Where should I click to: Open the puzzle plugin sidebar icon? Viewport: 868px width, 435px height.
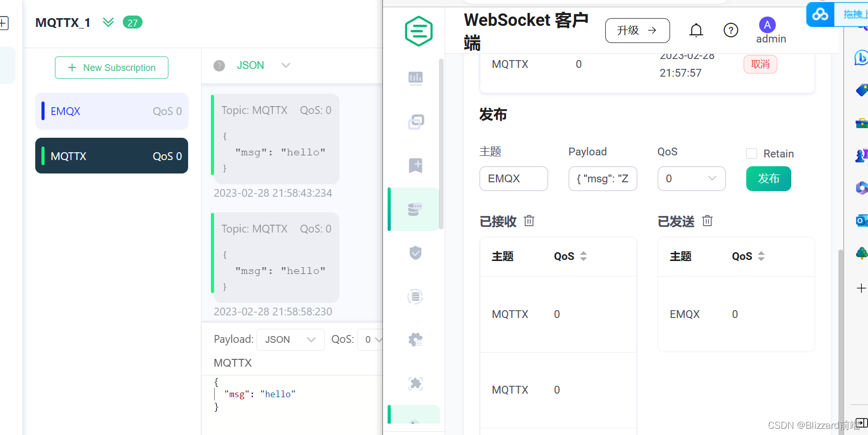(416, 383)
